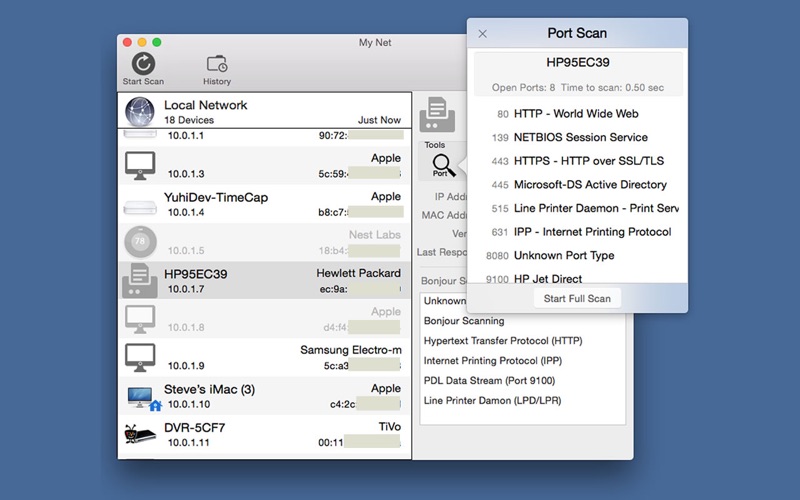800x500 pixels.
Task: Select port 80 HTTP - World Wide Web
Action: coord(577,114)
